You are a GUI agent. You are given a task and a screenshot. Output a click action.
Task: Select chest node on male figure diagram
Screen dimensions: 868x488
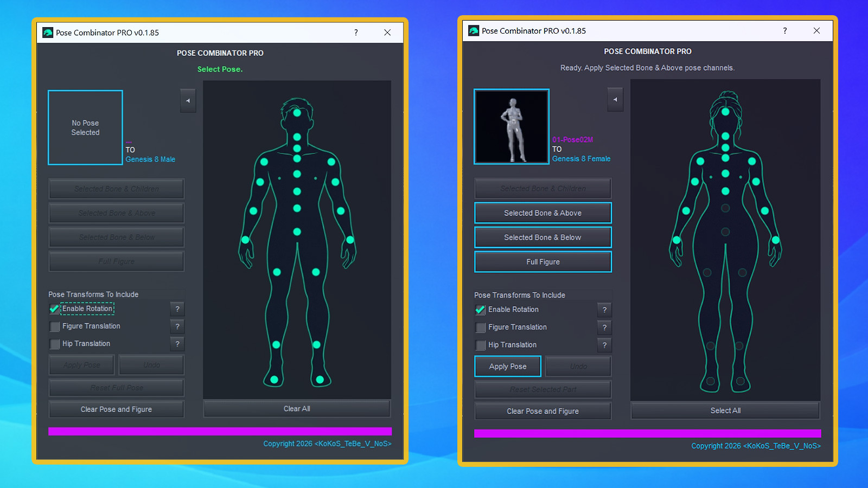pos(297,174)
